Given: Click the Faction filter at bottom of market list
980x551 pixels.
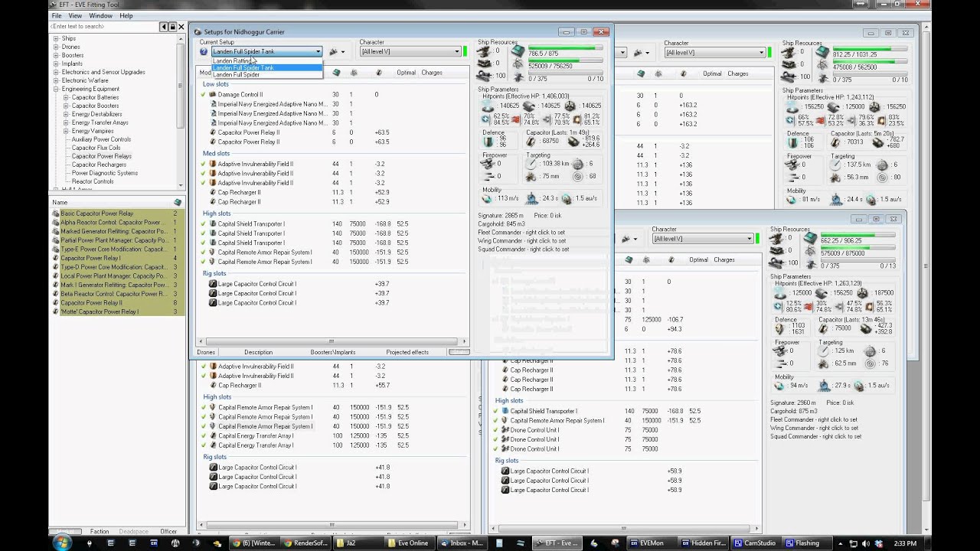Looking at the screenshot, I should coord(100,531).
